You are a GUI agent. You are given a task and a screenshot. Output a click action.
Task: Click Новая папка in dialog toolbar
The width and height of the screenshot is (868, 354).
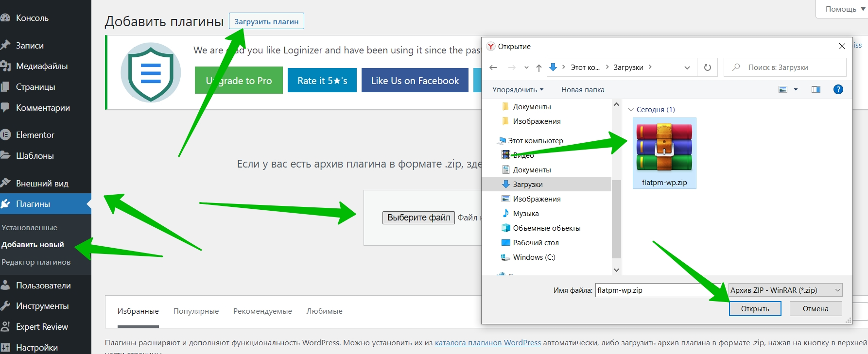pos(583,90)
